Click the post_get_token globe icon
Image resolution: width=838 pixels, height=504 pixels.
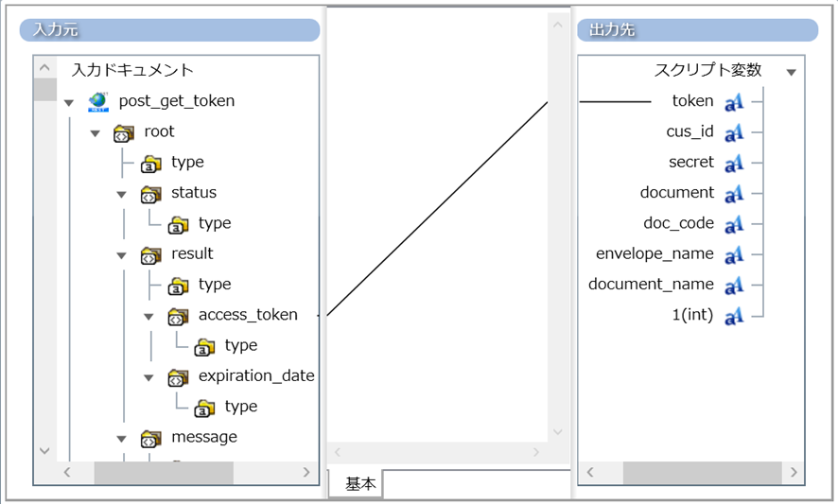pyautogui.click(x=98, y=101)
